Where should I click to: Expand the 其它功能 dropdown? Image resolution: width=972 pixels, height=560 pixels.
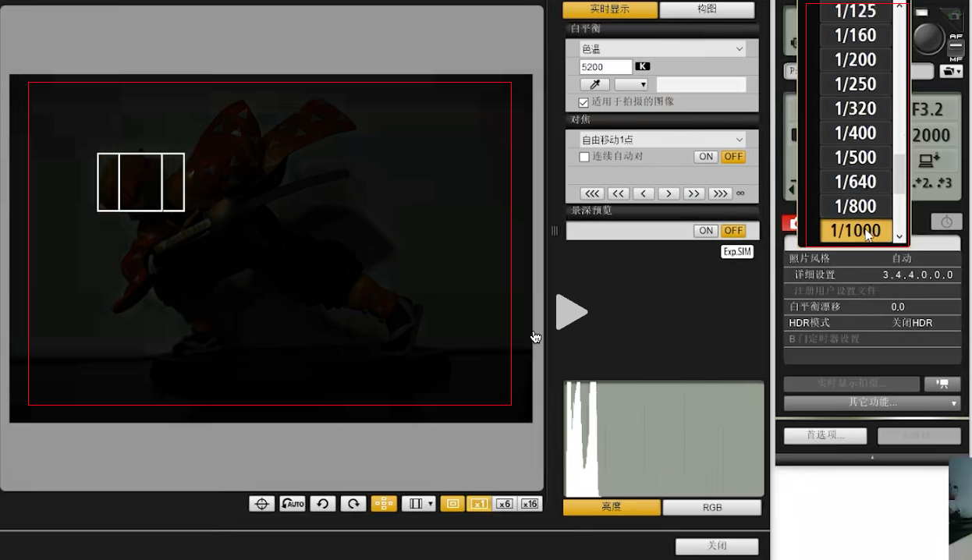click(x=872, y=403)
